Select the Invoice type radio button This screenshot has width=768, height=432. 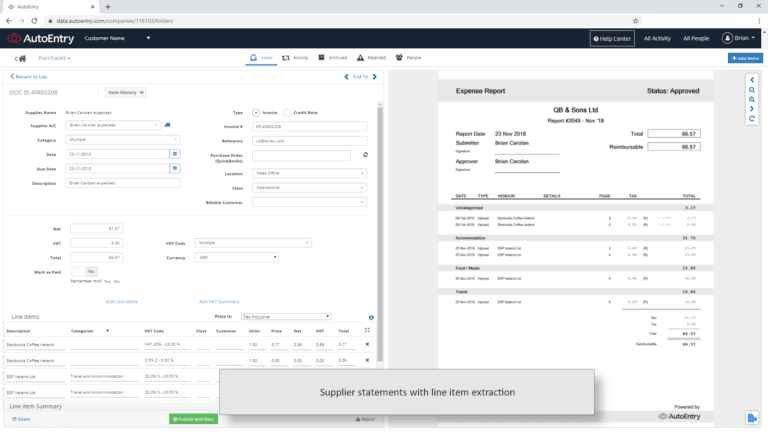(x=257, y=113)
